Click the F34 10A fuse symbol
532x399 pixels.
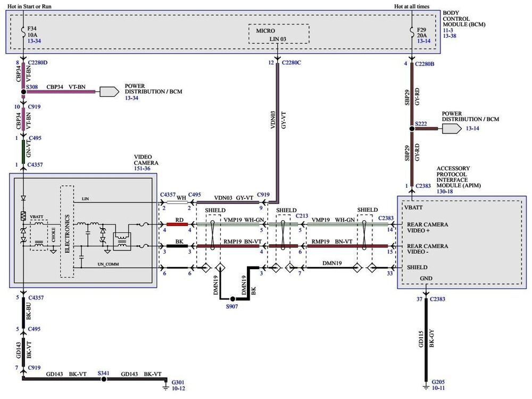[x=23, y=32]
